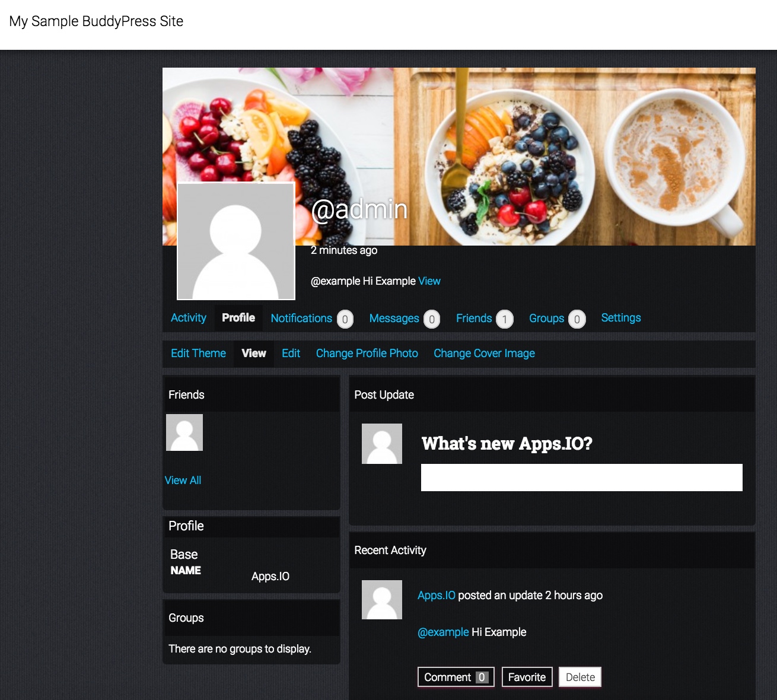Click the Messages count badge
This screenshot has height=700, width=777.
pyautogui.click(x=432, y=320)
